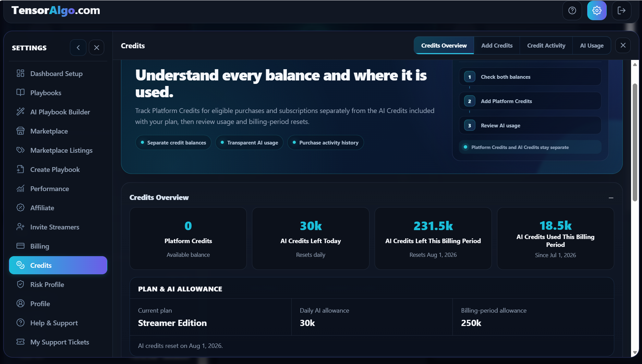The width and height of the screenshot is (642, 364).
Task: Click the Dashboard Setup grid icon
Action: [x=21, y=73]
